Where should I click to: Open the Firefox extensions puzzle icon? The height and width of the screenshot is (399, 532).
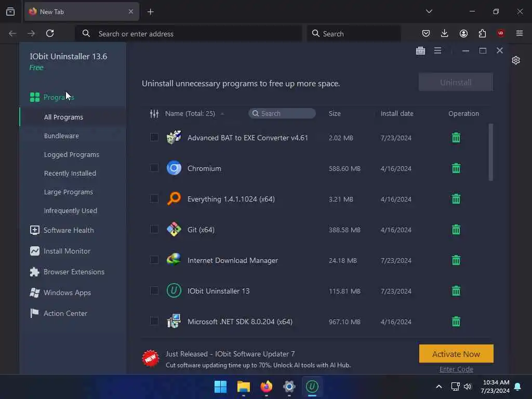tap(482, 33)
